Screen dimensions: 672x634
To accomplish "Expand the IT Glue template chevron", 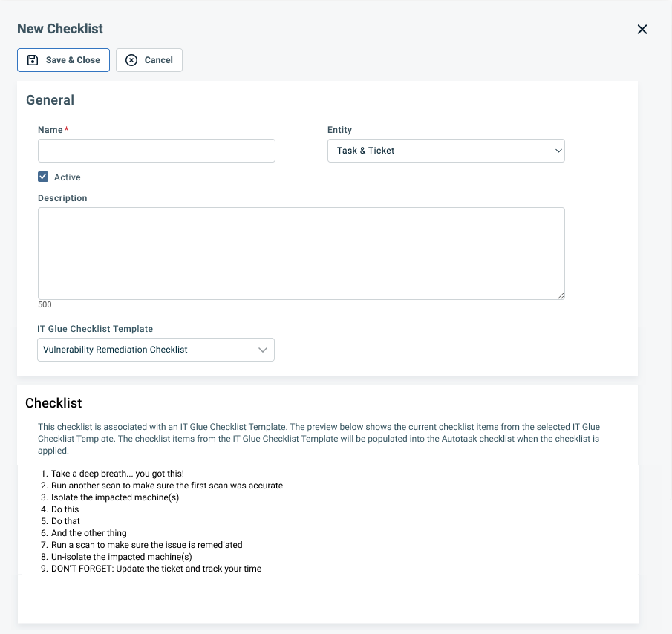I will pyautogui.click(x=263, y=350).
